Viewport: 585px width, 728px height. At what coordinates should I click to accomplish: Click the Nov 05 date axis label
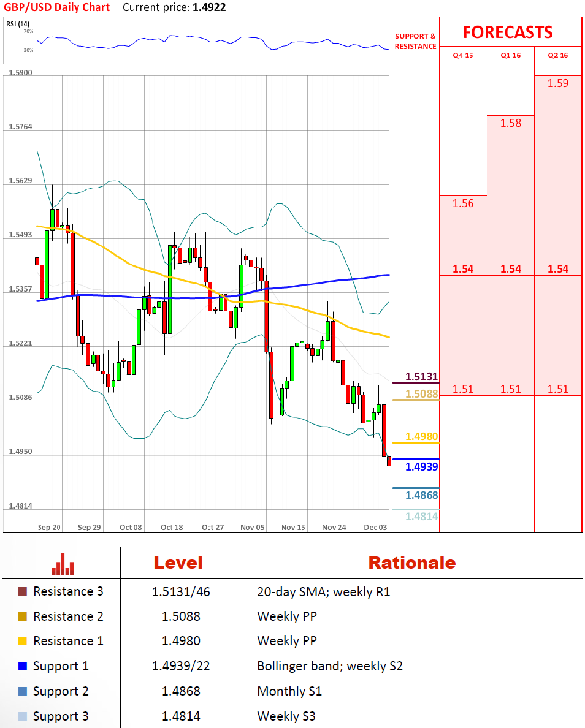(x=252, y=528)
